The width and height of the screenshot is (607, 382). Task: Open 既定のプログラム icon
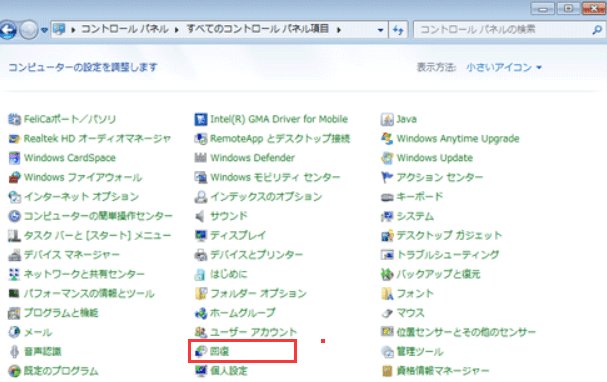[x=14, y=371]
